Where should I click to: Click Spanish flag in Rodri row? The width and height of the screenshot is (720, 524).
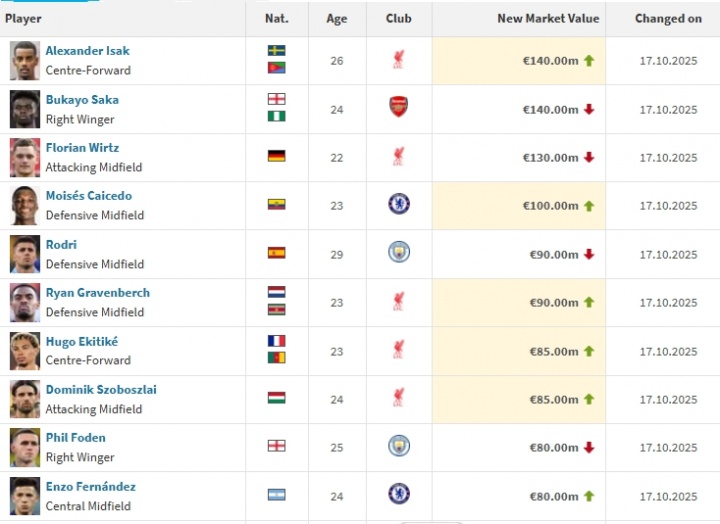(277, 253)
